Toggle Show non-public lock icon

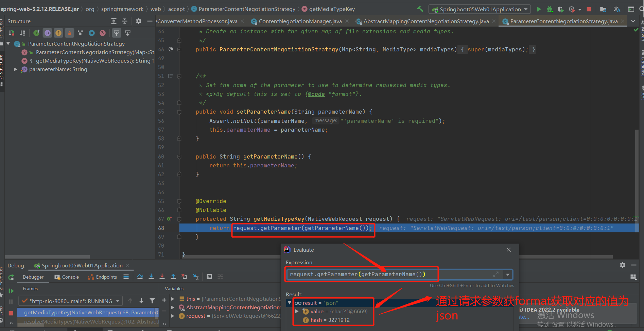click(69, 33)
